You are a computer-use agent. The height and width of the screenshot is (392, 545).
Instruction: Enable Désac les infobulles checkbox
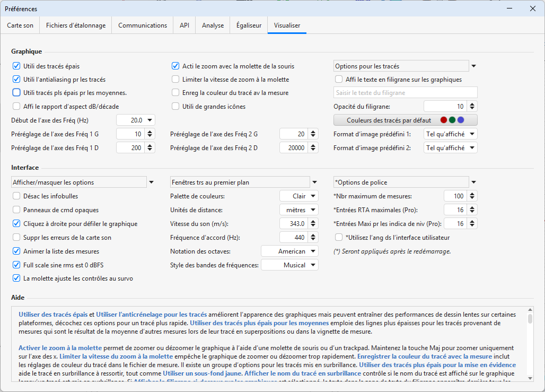pos(16,196)
